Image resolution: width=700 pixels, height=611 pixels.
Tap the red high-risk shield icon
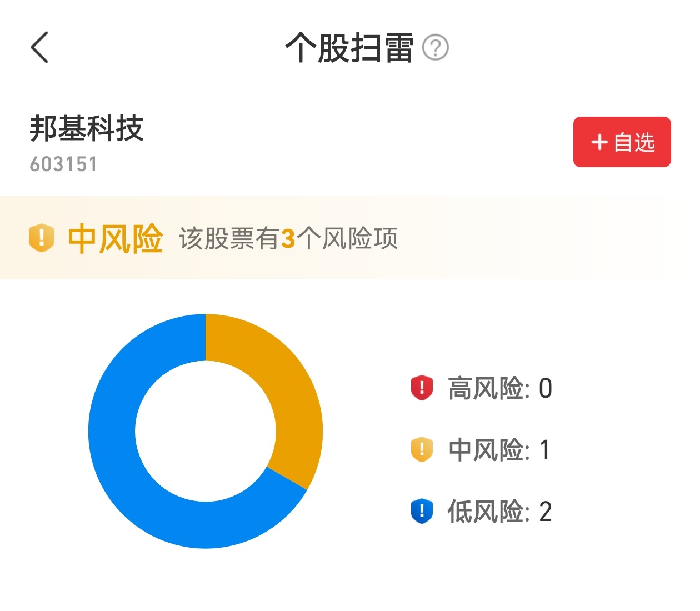pos(422,388)
